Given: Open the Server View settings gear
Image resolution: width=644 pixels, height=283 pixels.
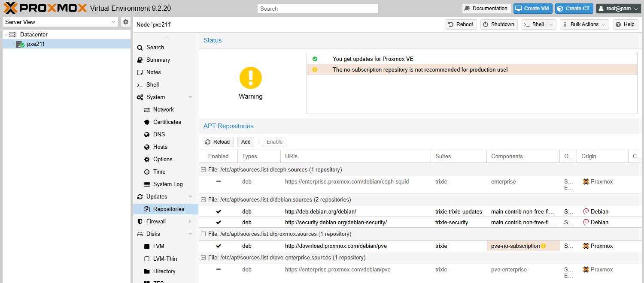Looking at the screenshot, I should point(125,22).
